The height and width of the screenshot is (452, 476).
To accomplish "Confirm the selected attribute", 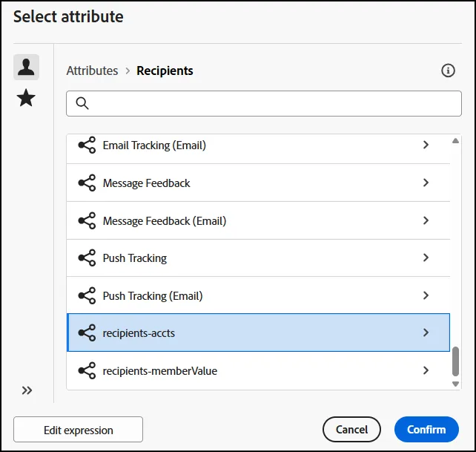I will coord(426,430).
